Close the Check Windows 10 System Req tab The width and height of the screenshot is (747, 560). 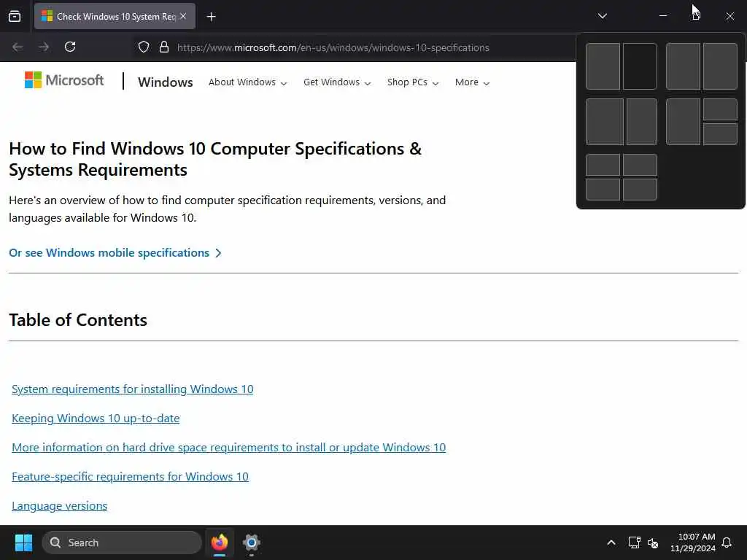(x=183, y=16)
